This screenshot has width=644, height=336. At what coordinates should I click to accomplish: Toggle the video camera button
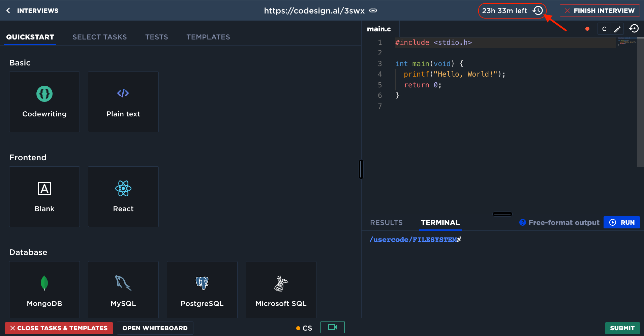coord(332,327)
